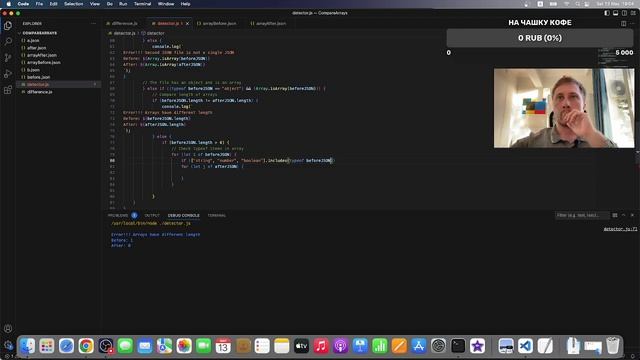The width and height of the screenshot is (640, 360).
Task: Open the Source Control view
Action: coord(8,58)
